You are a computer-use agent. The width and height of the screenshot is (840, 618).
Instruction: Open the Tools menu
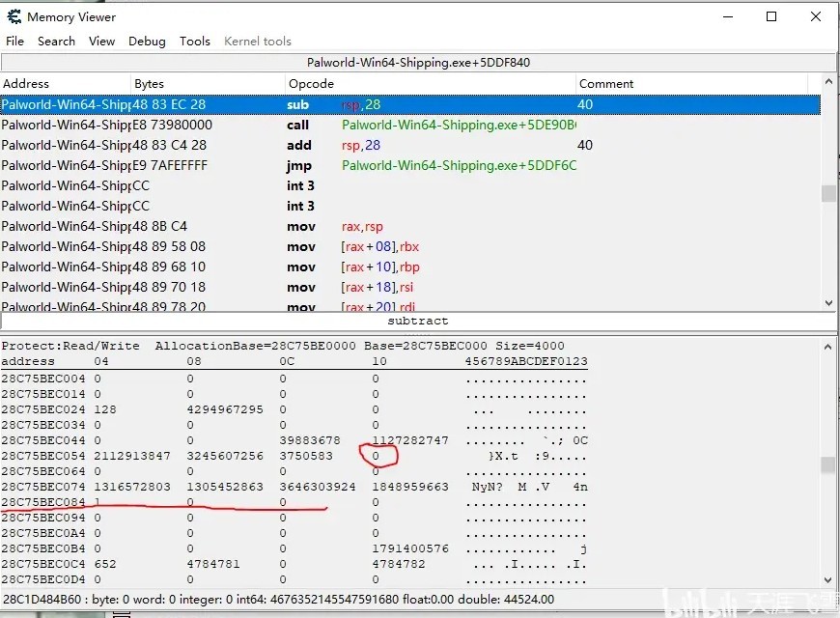pos(194,42)
